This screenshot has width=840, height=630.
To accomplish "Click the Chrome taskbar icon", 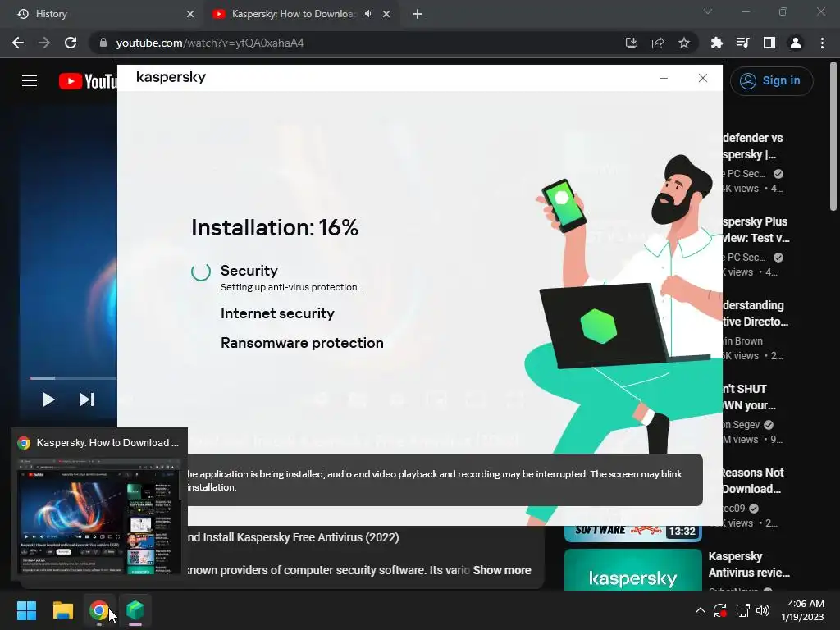I will coord(99,610).
